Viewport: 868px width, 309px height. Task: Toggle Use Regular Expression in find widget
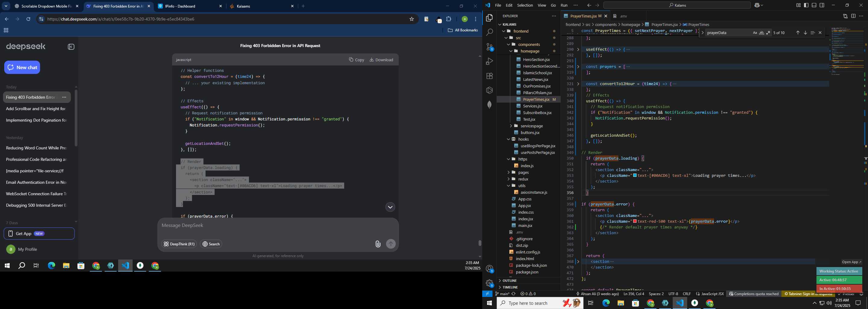pyautogui.click(x=768, y=33)
